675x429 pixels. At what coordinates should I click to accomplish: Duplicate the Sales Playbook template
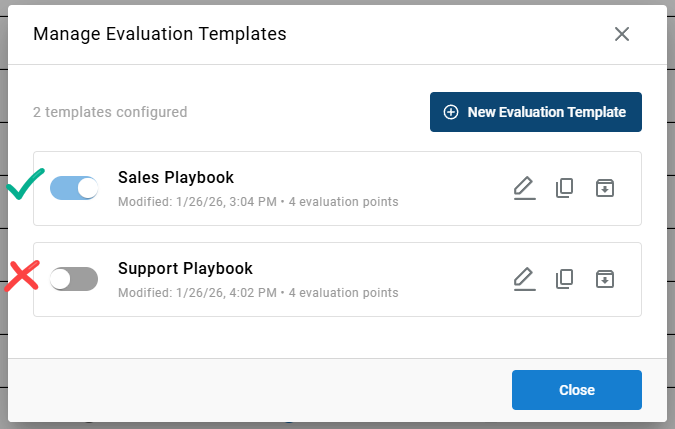(x=564, y=188)
